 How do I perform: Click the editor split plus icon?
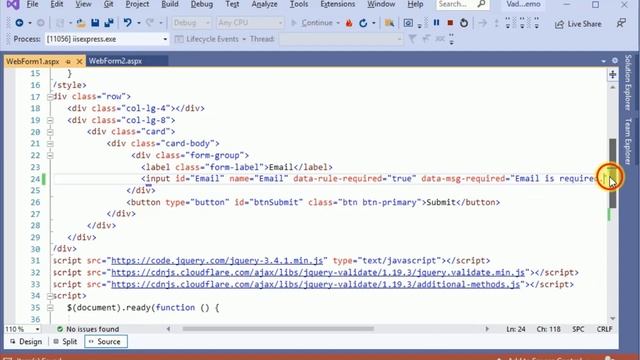point(613,74)
